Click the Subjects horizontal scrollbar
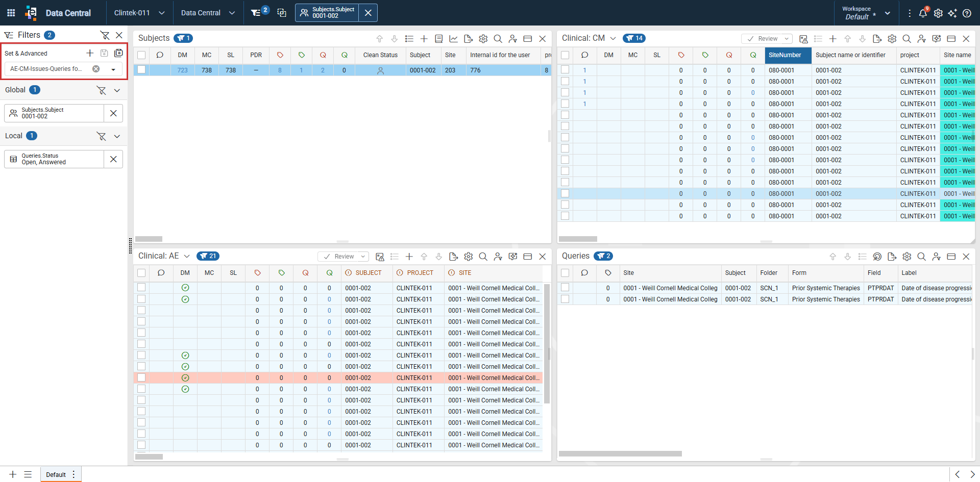980x482 pixels. coord(149,239)
